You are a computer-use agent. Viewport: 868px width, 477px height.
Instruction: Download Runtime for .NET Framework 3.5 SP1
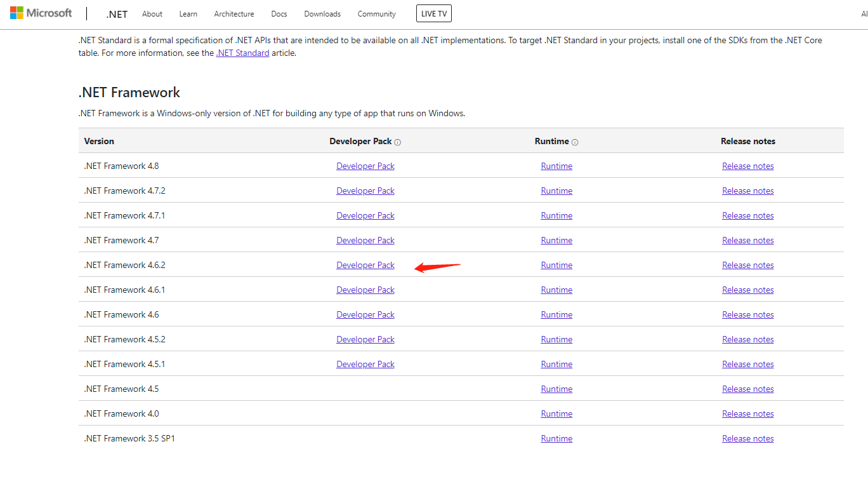(556, 438)
